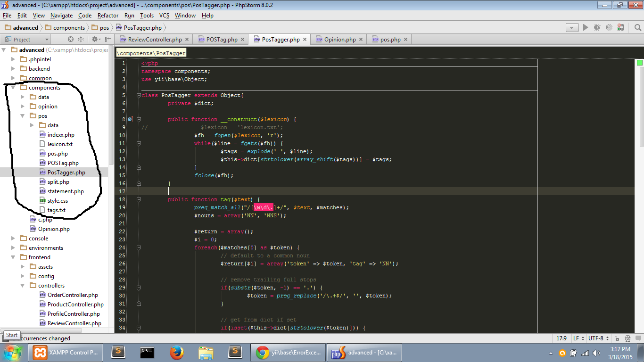
Task: Open the File menu
Action: [x=7, y=16]
